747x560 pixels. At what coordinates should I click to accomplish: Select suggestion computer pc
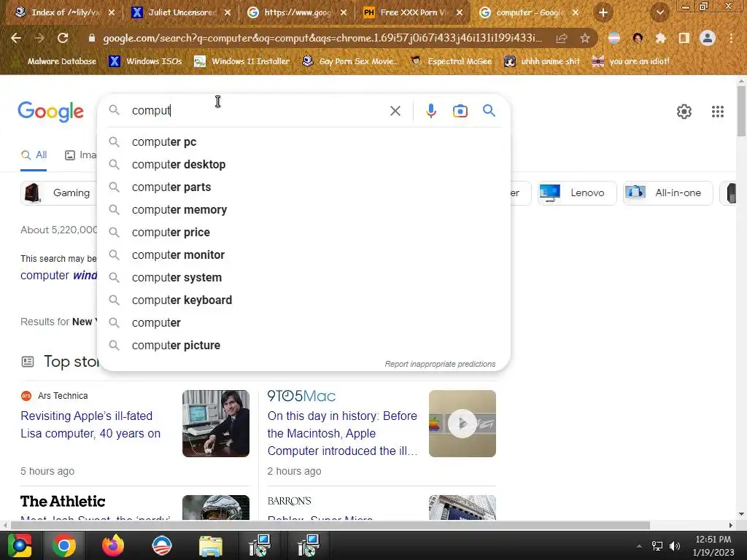tap(303, 142)
